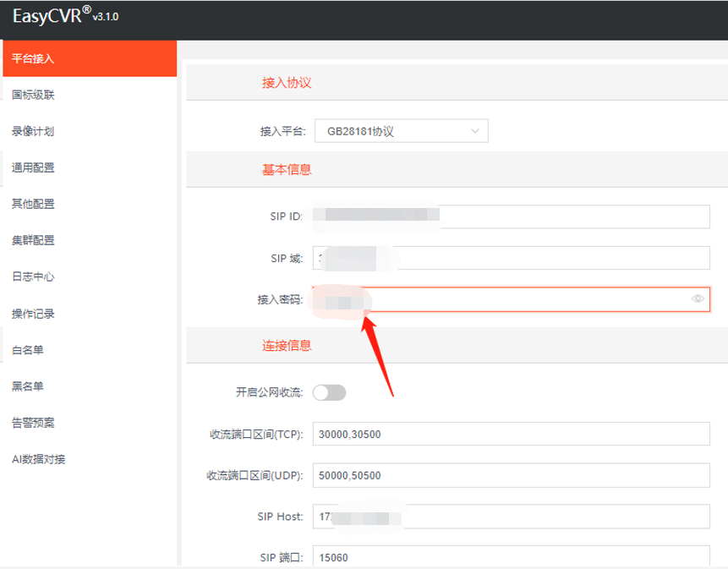Select GB28181协议 from the platform selector
This screenshot has height=569, width=728.
[x=401, y=130]
